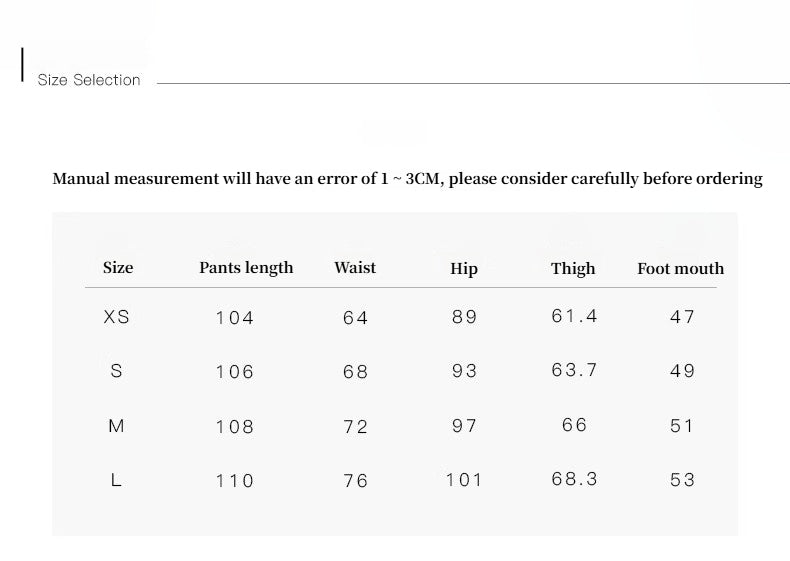Select the M size row label
790x561 pixels.
(x=116, y=426)
